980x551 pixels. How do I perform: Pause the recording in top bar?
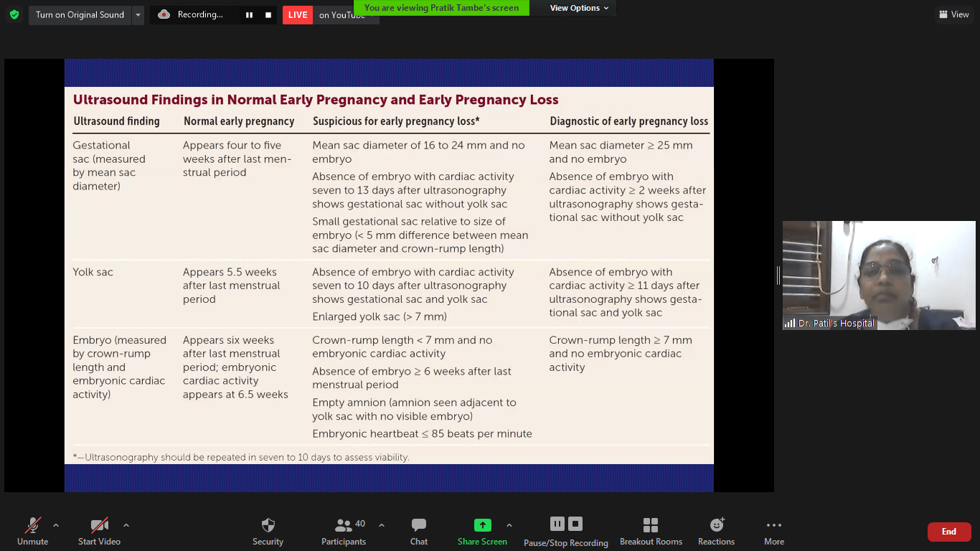coord(249,15)
